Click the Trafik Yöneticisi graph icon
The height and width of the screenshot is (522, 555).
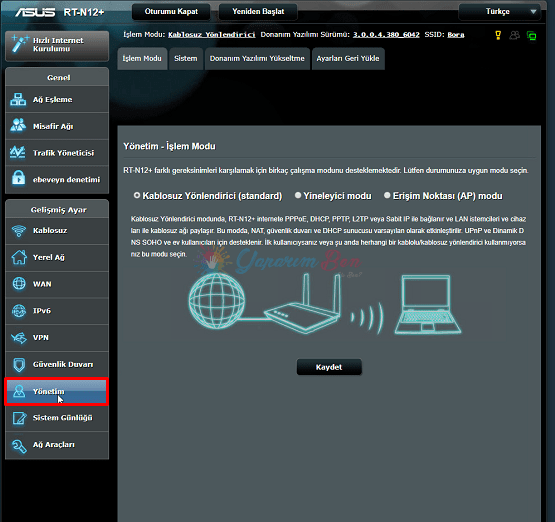tap(18, 153)
